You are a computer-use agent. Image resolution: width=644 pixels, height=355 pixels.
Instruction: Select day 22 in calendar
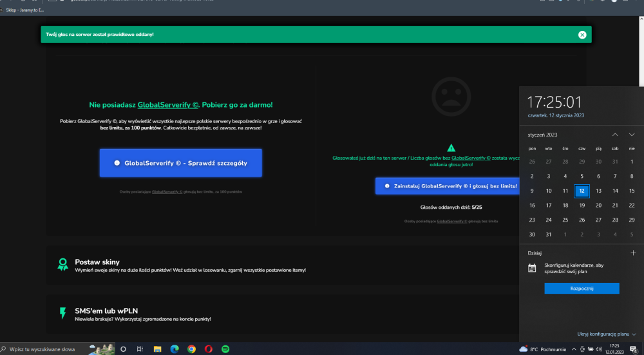(x=632, y=206)
